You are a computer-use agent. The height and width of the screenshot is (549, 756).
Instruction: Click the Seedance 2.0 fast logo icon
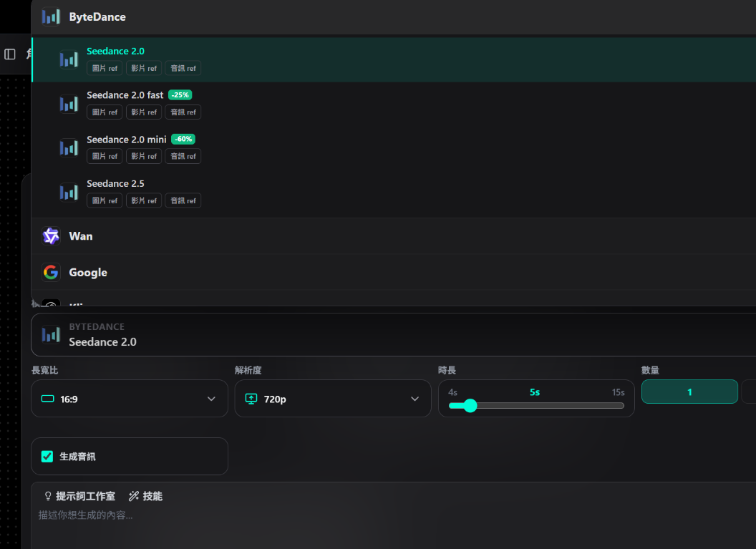[69, 104]
